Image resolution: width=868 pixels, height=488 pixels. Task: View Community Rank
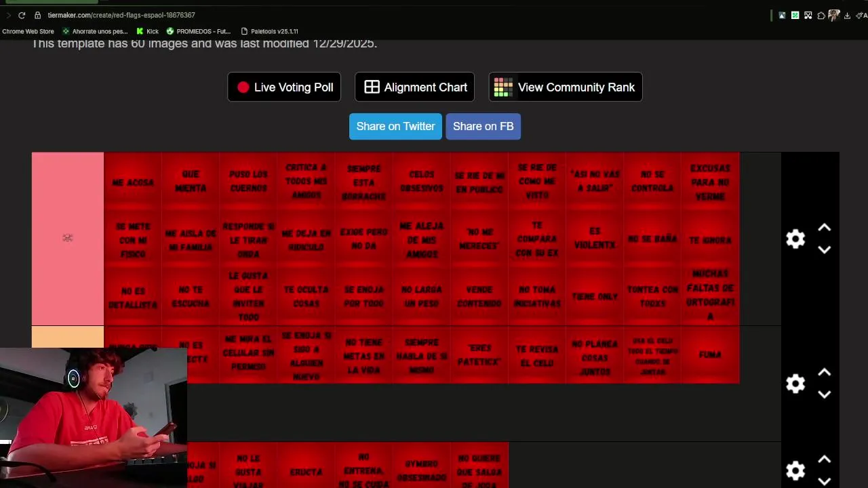(x=566, y=87)
